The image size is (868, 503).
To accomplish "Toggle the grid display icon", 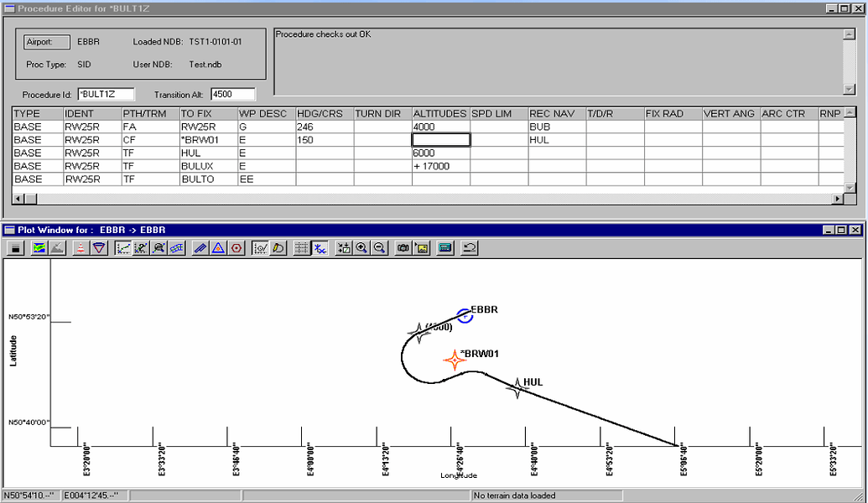I will coord(301,248).
